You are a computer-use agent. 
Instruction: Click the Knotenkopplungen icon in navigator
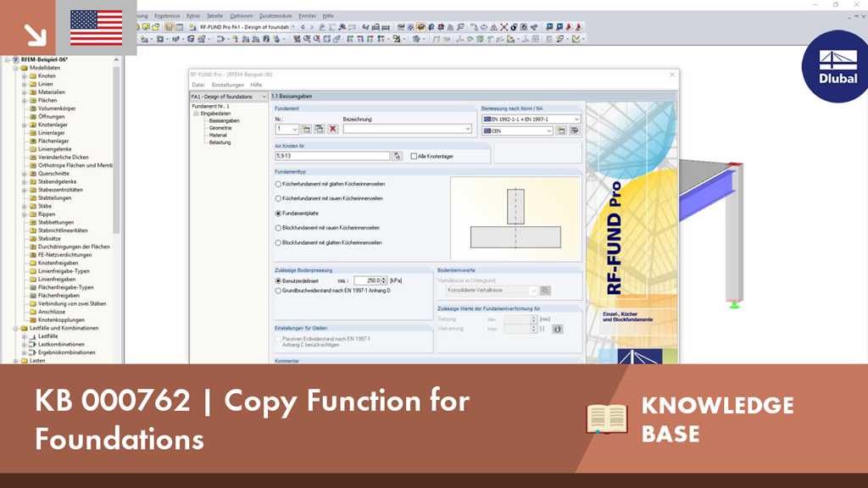pos(33,319)
